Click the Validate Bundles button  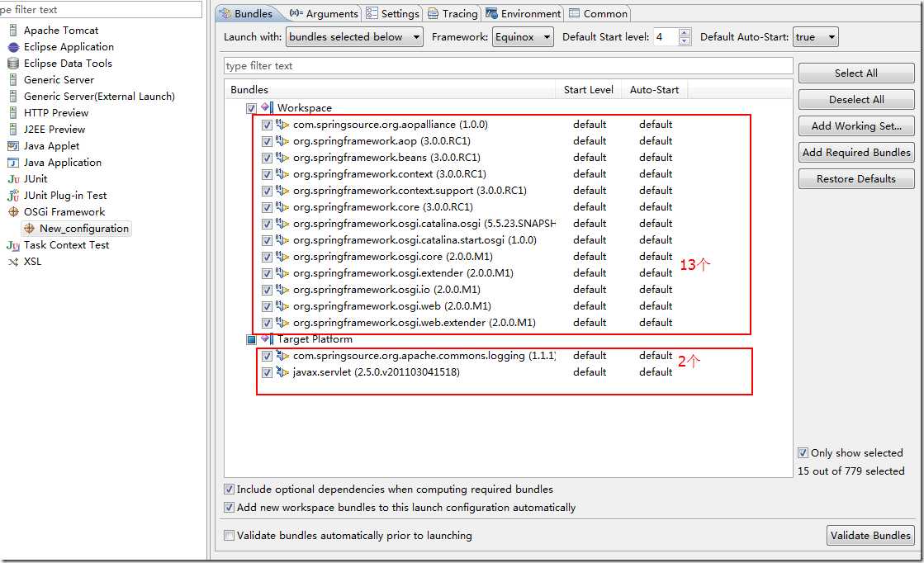click(x=870, y=535)
